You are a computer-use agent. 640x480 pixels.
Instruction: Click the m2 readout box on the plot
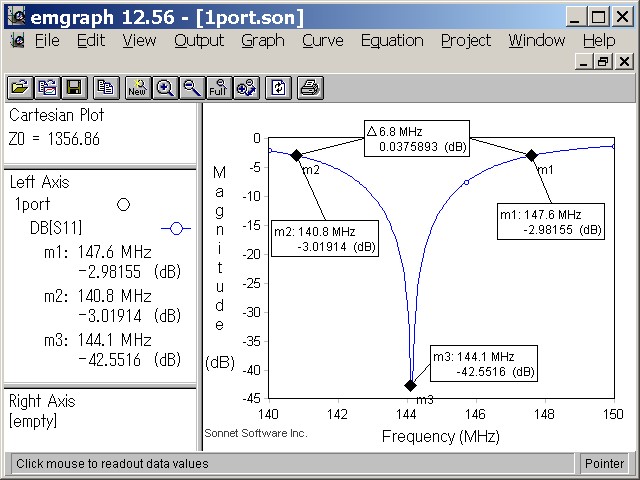(x=325, y=239)
